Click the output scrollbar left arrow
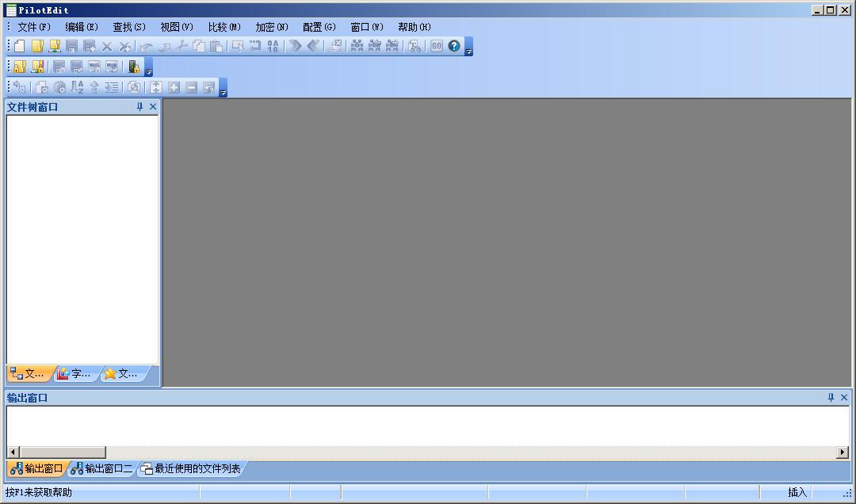 point(13,452)
